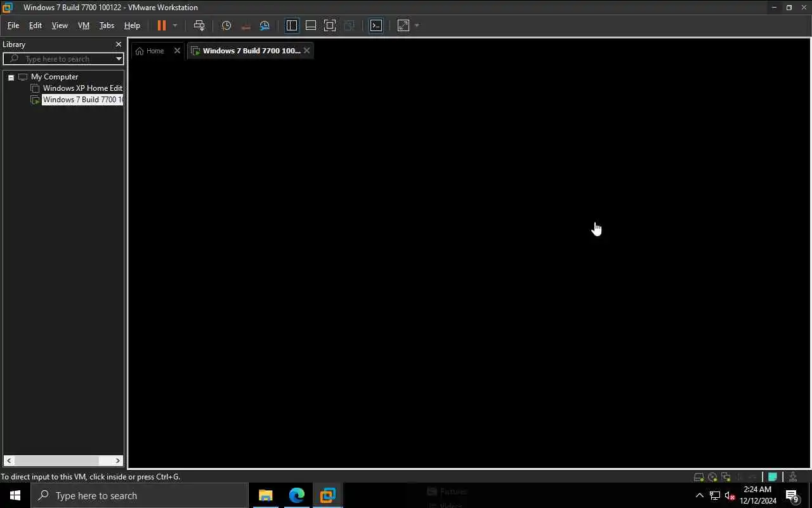Toggle the console view button
The width and height of the screenshot is (812, 508).
[376, 25]
